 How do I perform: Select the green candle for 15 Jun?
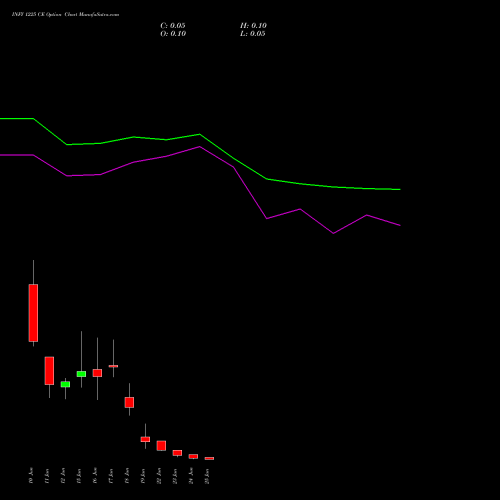[x=81, y=374]
